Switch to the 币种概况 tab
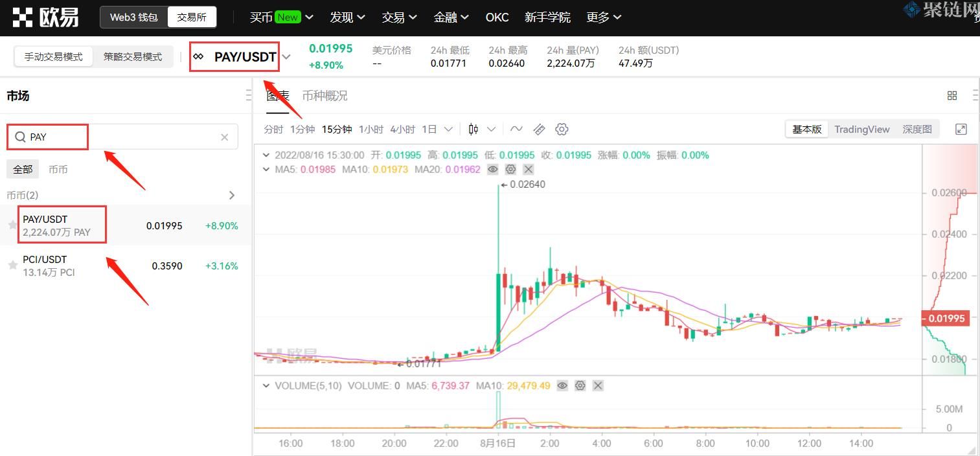Viewport: 980px width, 456px height. click(x=325, y=95)
